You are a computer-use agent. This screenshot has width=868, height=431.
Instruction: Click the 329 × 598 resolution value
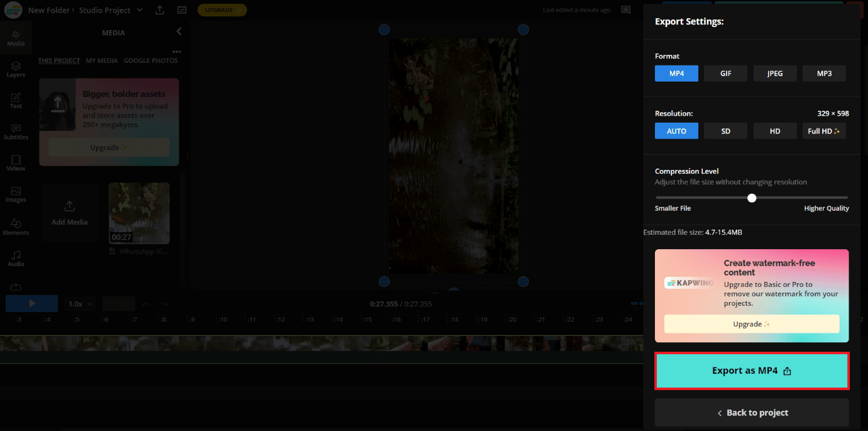(833, 114)
